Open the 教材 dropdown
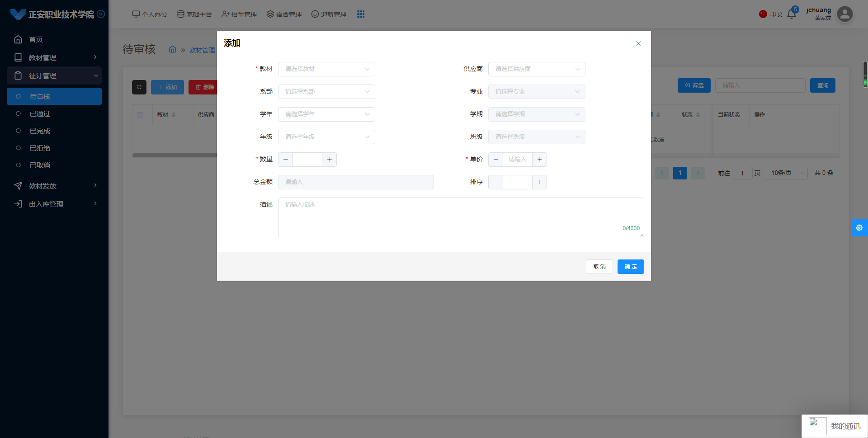The width and height of the screenshot is (868, 438). click(326, 69)
